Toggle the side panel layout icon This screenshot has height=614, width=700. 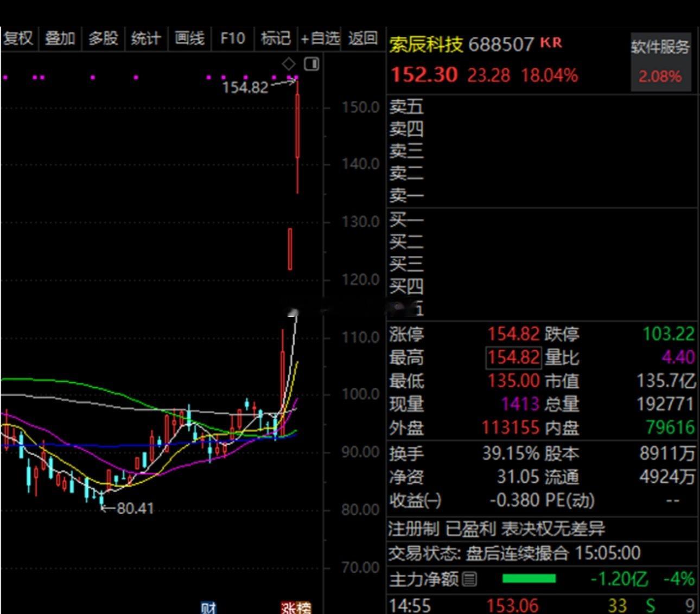click(x=312, y=64)
